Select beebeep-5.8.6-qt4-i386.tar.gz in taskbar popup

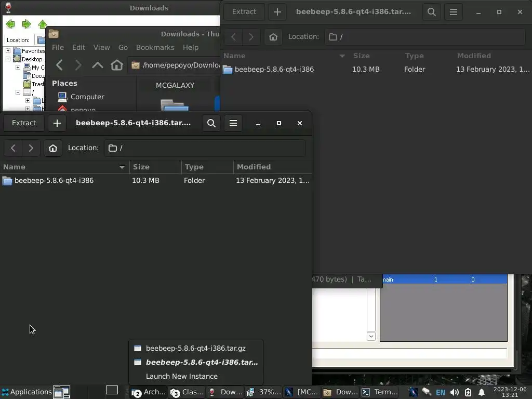(x=196, y=349)
